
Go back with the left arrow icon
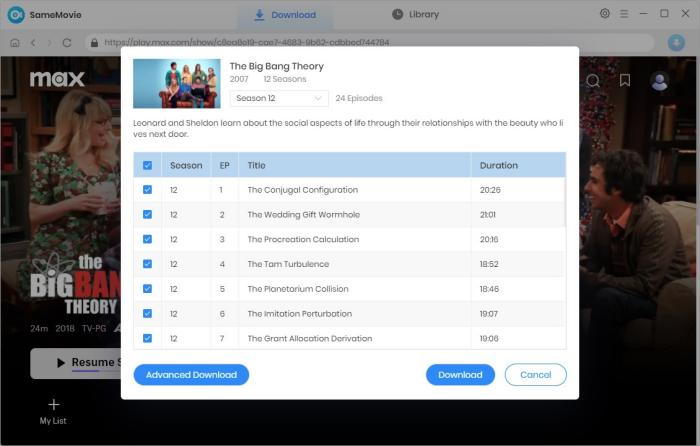click(33, 43)
